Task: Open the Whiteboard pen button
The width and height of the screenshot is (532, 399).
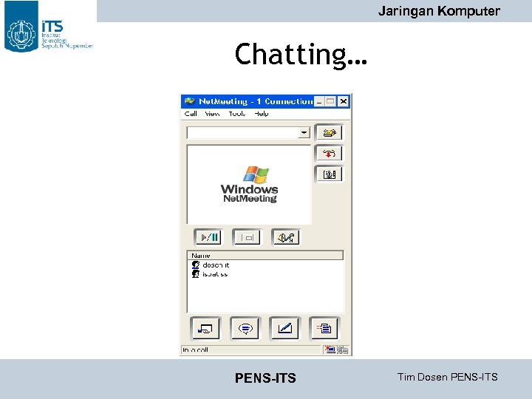Action: pyautogui.click(x=284, y=328)
